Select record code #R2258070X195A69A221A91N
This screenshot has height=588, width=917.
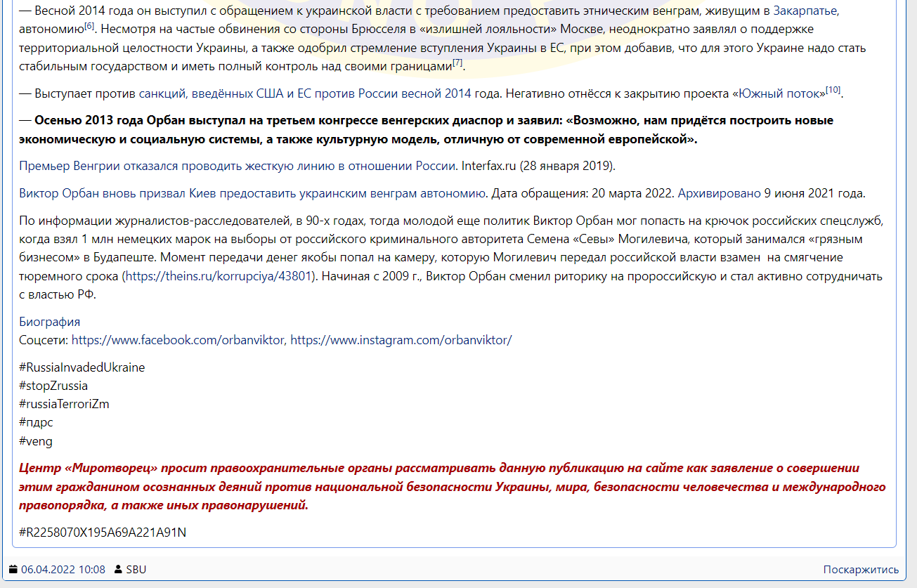click(x=103, y=532)
